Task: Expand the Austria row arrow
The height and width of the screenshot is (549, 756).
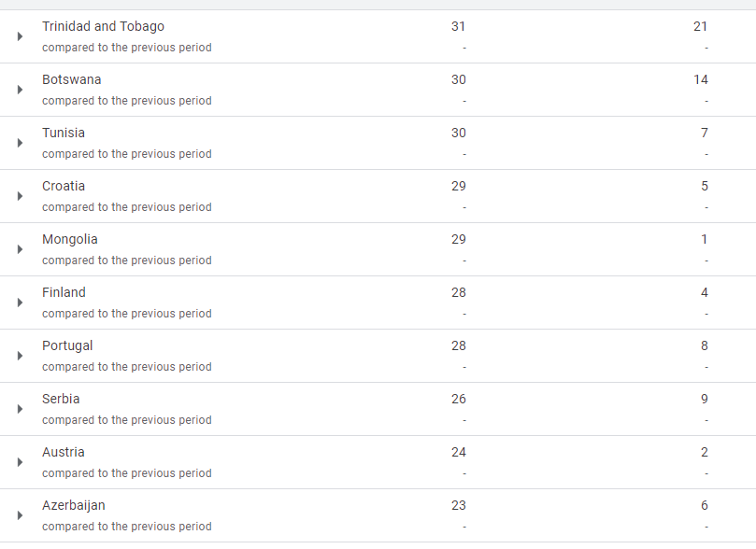Action: coord(20,462)
